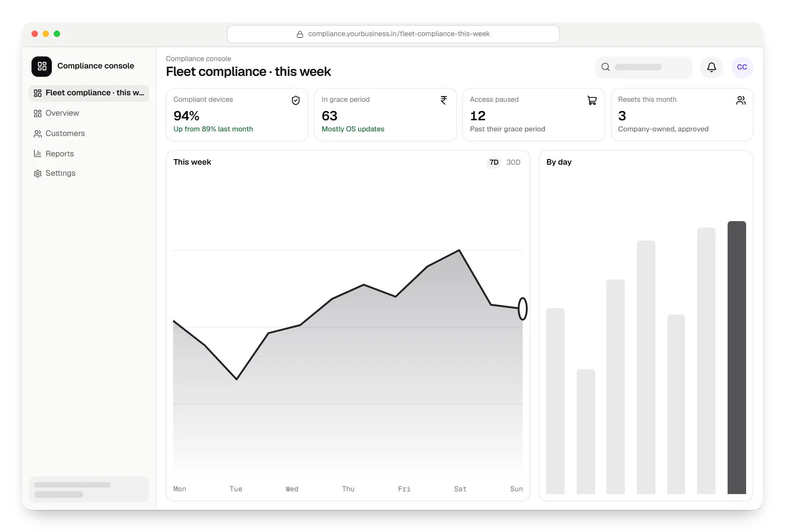The image size is (785, 532).
Task: Click the Customers sidebar people icon
Action: tap(37, 134)
